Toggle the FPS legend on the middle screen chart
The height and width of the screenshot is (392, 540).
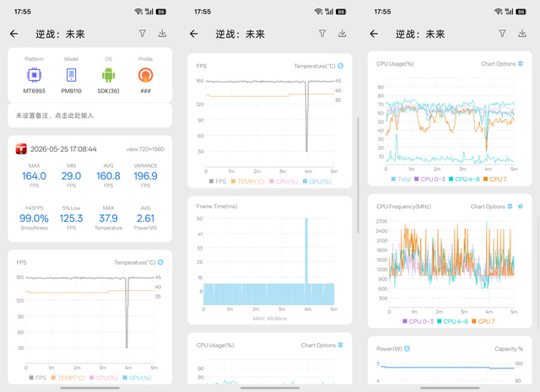pyautogui.click(x=218, y=181)
